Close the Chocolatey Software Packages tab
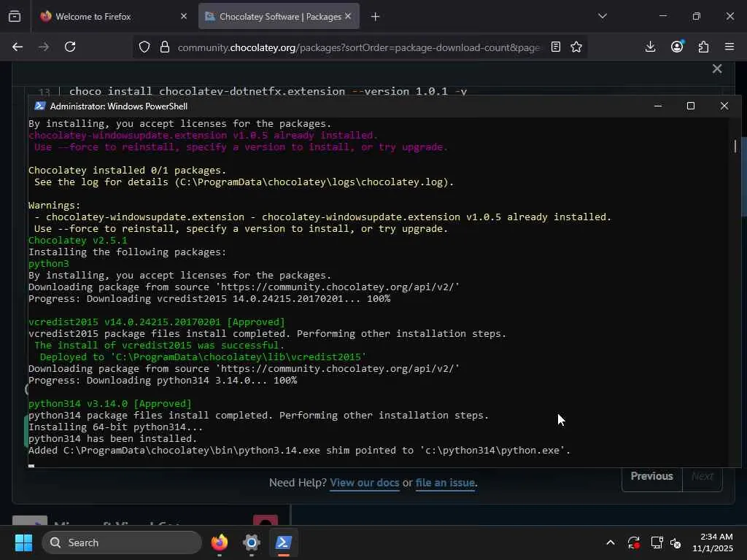The image size is (747, 560). click(348, 16)
